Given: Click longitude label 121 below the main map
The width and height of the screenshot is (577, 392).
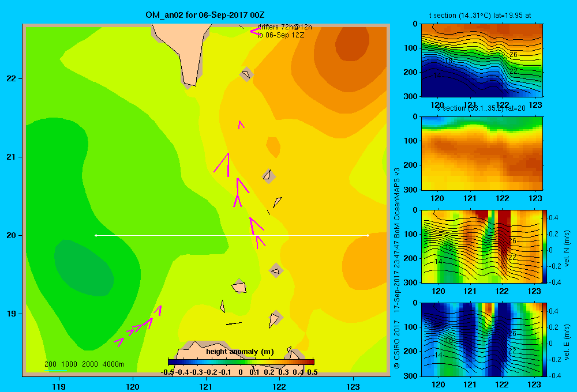Looking at the screenshot, I should pos(206,386).
